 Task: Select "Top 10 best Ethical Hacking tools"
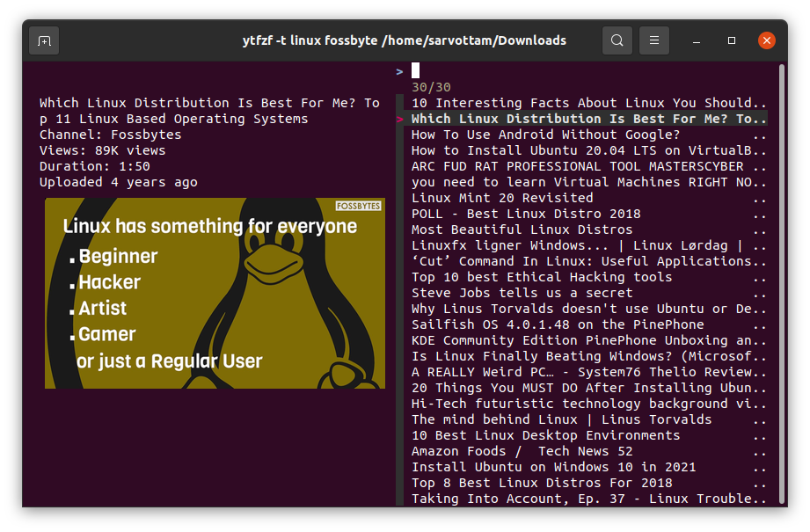[x=542, y=277]
